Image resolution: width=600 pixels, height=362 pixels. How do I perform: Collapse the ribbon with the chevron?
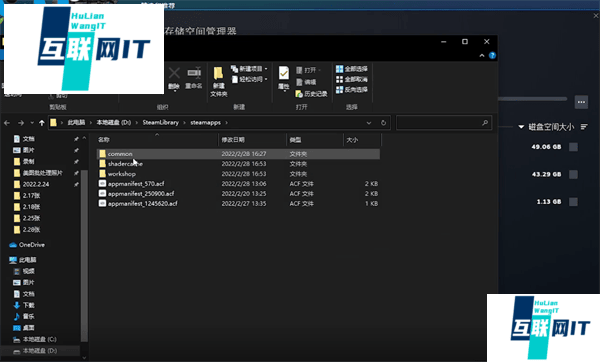(x=482, y=55)
